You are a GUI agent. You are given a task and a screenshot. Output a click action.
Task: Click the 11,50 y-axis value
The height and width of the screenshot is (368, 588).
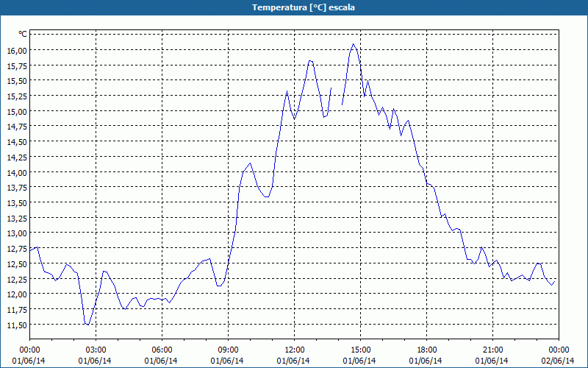pyautogui.click(x=17, y=325)
